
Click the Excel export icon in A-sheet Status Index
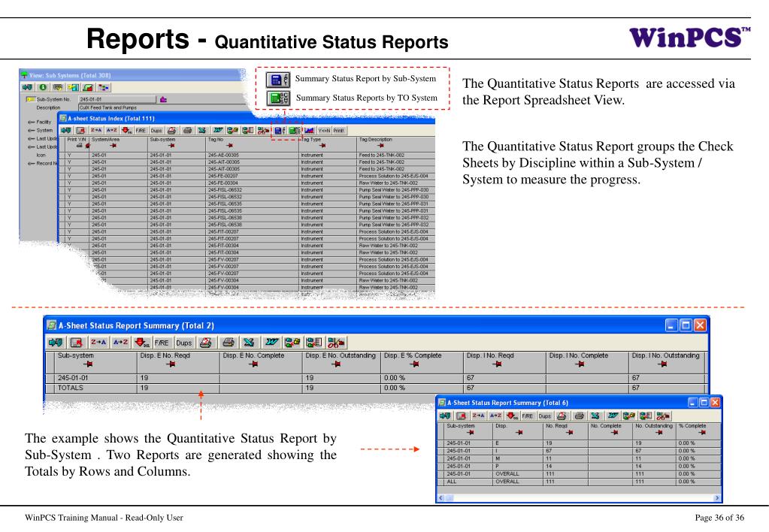pos(201,130)
